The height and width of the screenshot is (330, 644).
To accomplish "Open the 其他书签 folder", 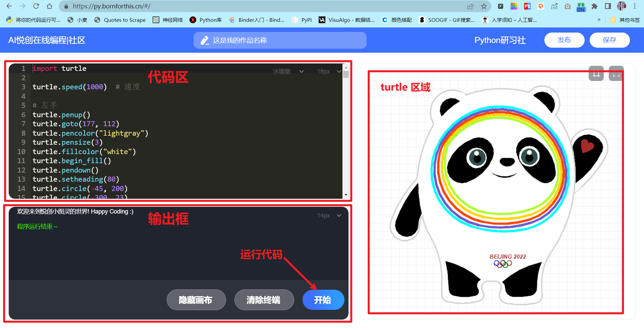I will pyautogui.click(x=625, y=20).
